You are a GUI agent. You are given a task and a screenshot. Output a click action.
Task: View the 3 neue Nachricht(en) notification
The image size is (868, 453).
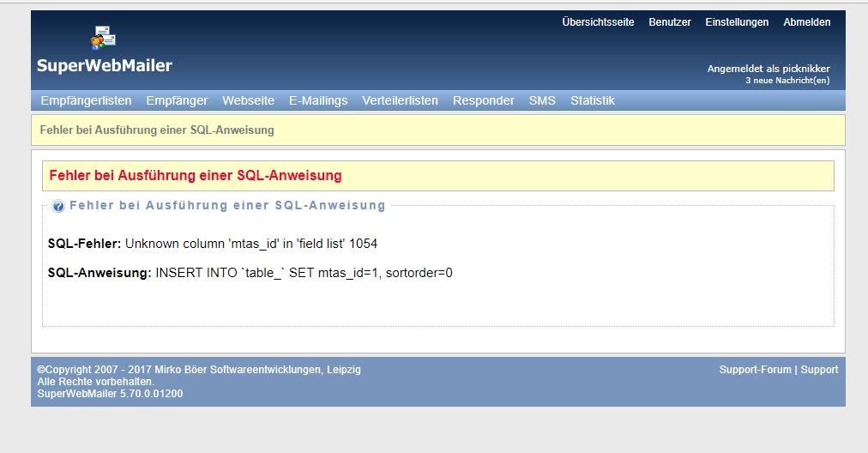(787, 81)
